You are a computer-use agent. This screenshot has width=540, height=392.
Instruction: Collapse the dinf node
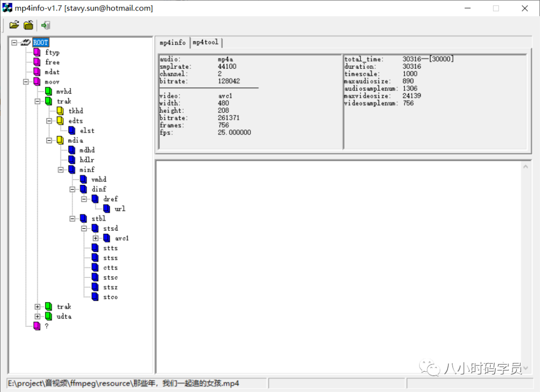72,189
